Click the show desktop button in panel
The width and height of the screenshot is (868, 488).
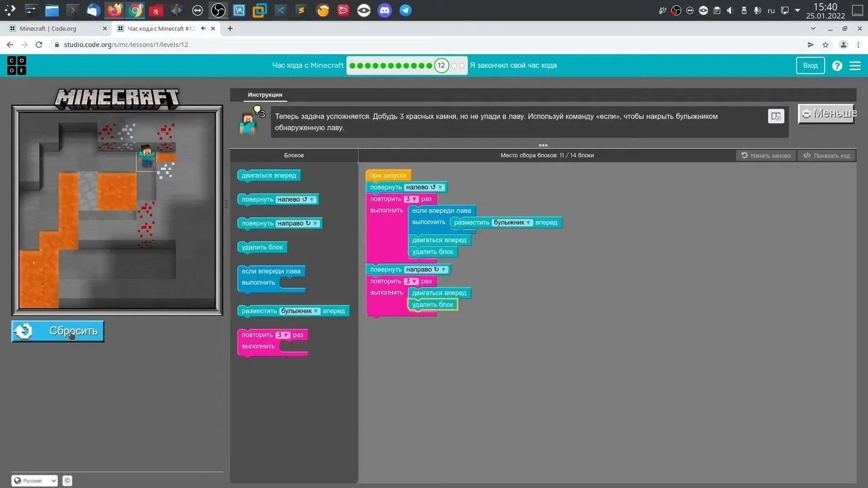point(858,10)
